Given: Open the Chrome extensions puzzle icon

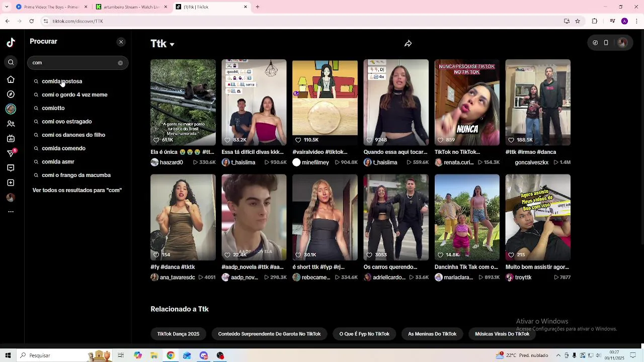Looking at the screenshot, I should 595,21.
